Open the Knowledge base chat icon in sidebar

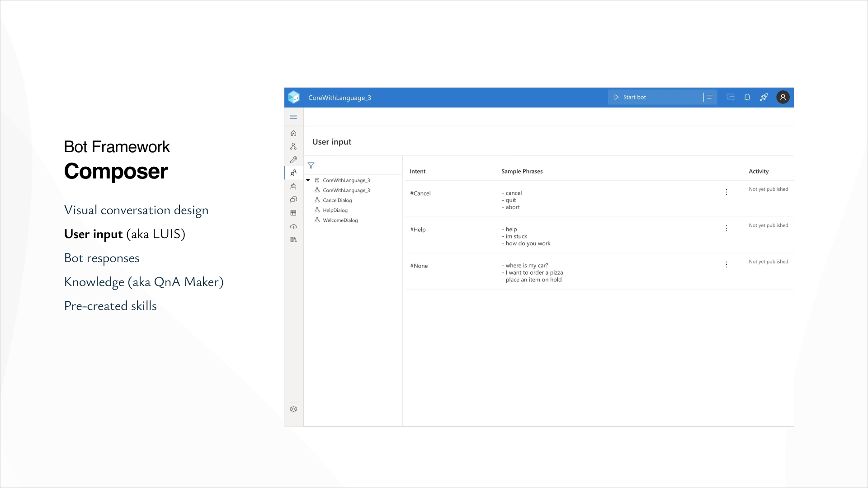click(x=293, y=200)
